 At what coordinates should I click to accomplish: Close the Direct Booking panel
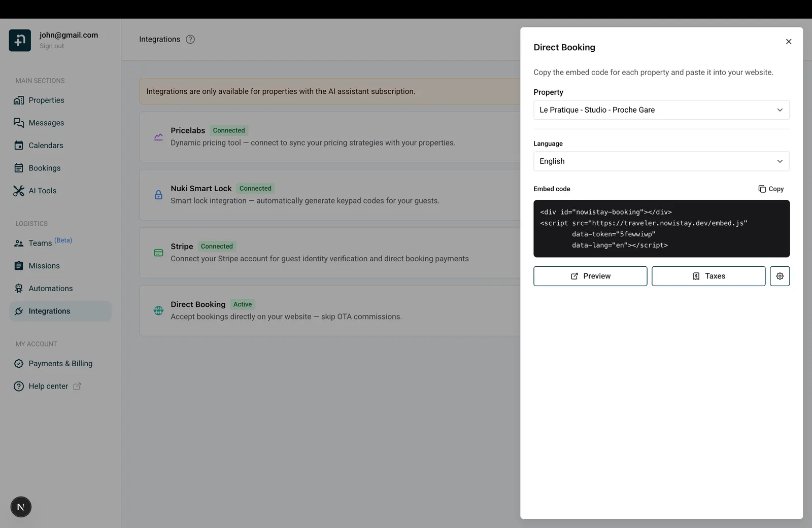(789, 42)
